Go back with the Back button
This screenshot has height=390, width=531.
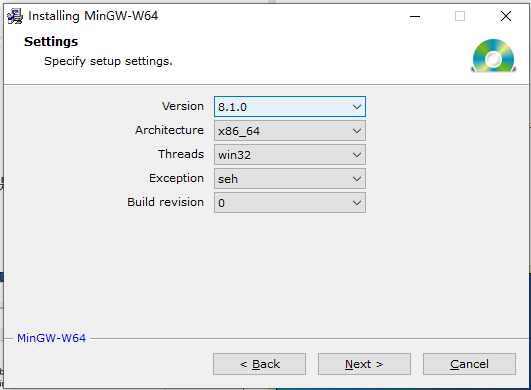[259, 364]
